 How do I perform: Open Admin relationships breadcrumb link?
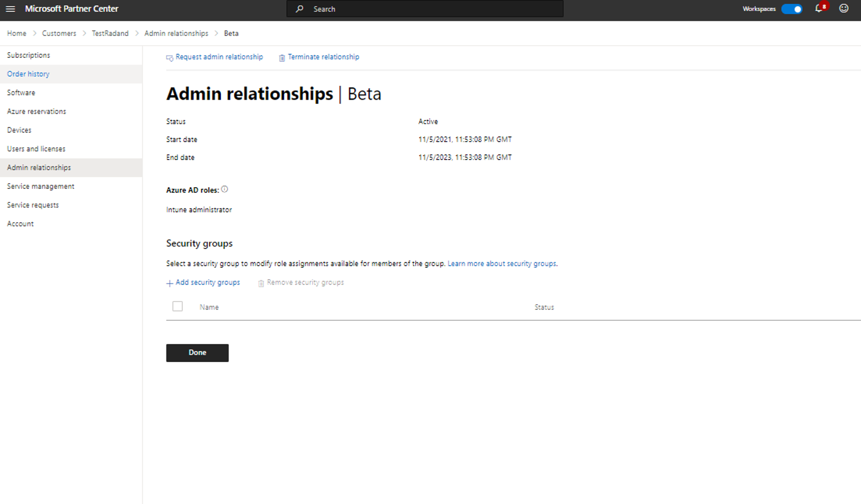click(x=176, y=33)
